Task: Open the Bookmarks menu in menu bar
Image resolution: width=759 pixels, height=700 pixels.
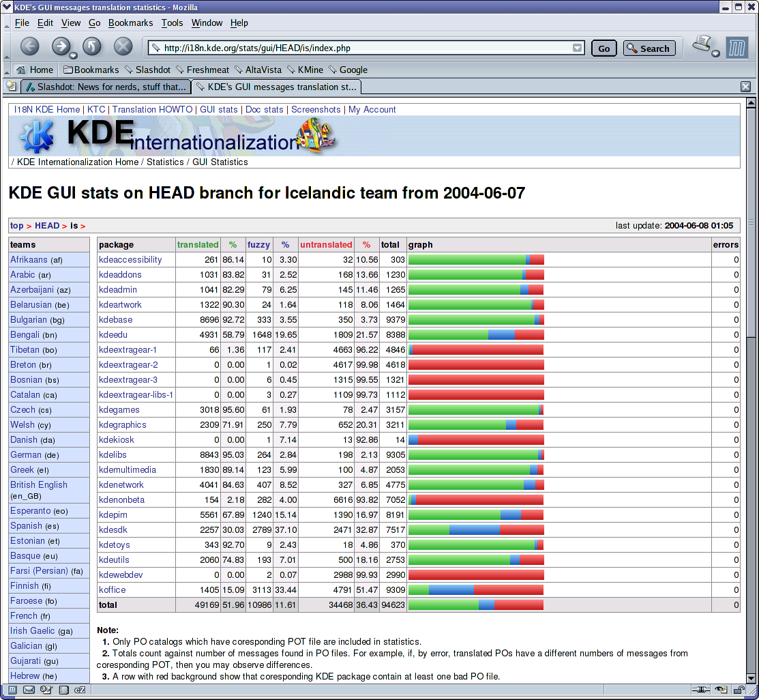Action: 130,23
